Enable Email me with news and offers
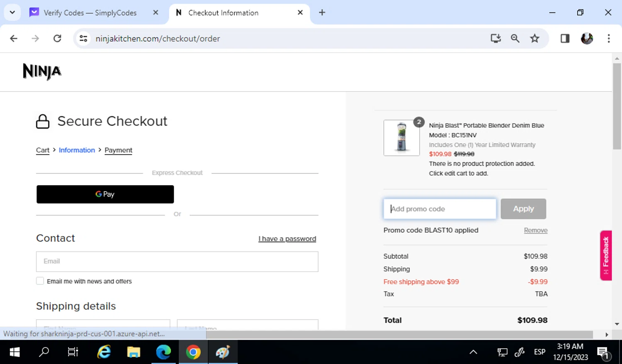Image resolution: width=622 pixels, height=364 pixels. [x=40, y=281]
